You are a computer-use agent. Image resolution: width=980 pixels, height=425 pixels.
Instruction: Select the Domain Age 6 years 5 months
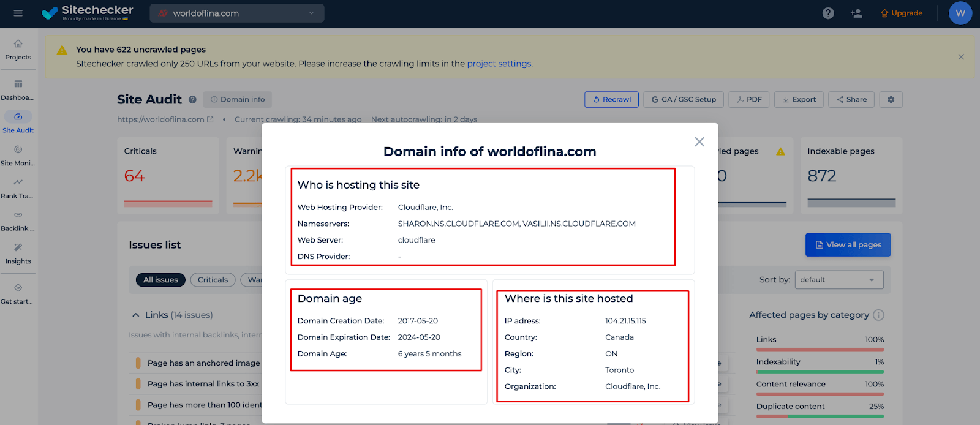pos(430,354)
